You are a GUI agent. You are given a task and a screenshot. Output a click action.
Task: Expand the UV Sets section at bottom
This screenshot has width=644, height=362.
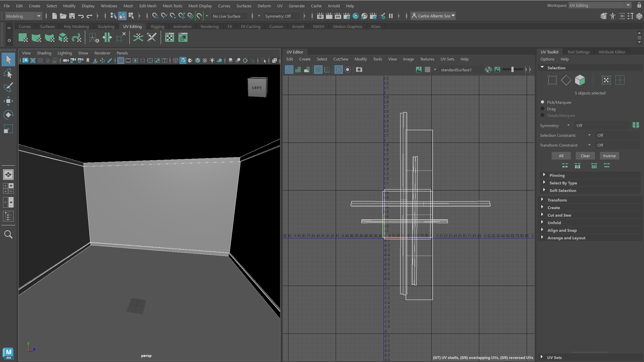tap(590, 357)
